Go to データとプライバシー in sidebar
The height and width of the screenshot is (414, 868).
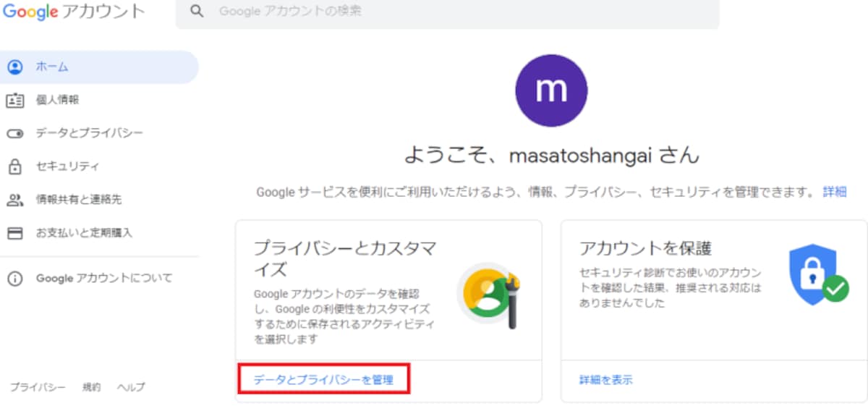point(90,133)
